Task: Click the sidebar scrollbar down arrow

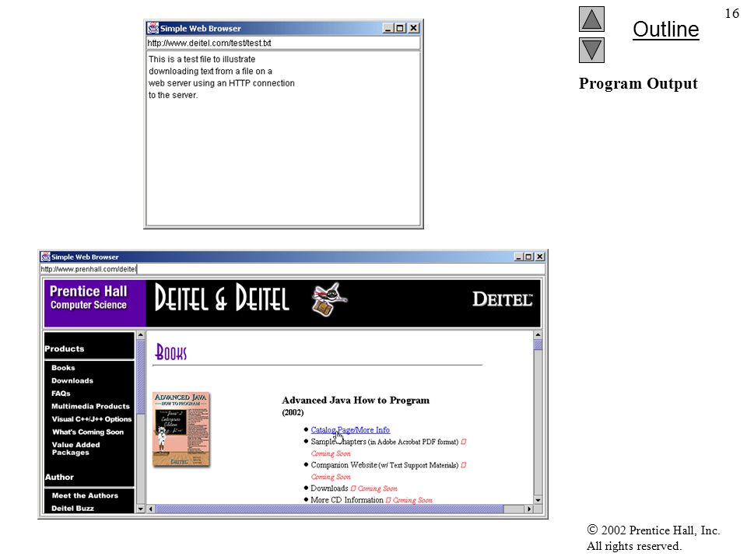Action: click(x=141, y=509)
